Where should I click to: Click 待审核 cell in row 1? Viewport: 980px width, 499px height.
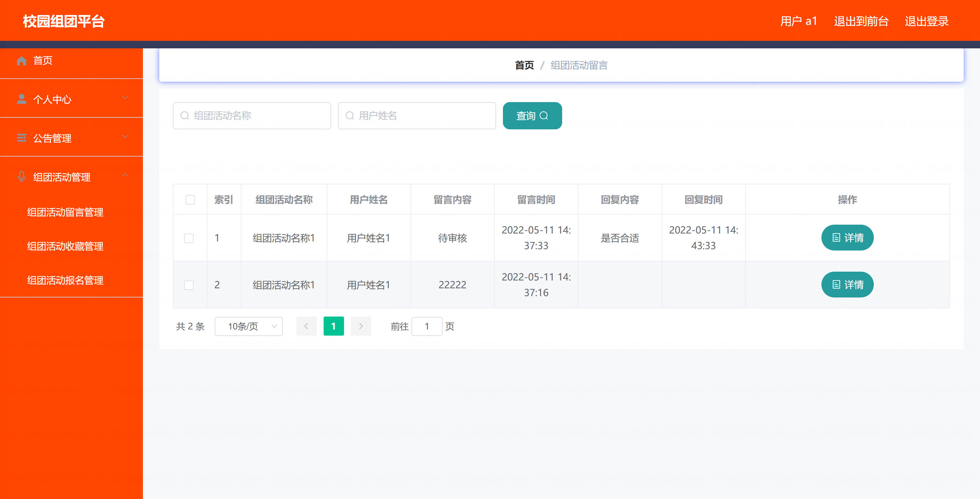[452, 238]
